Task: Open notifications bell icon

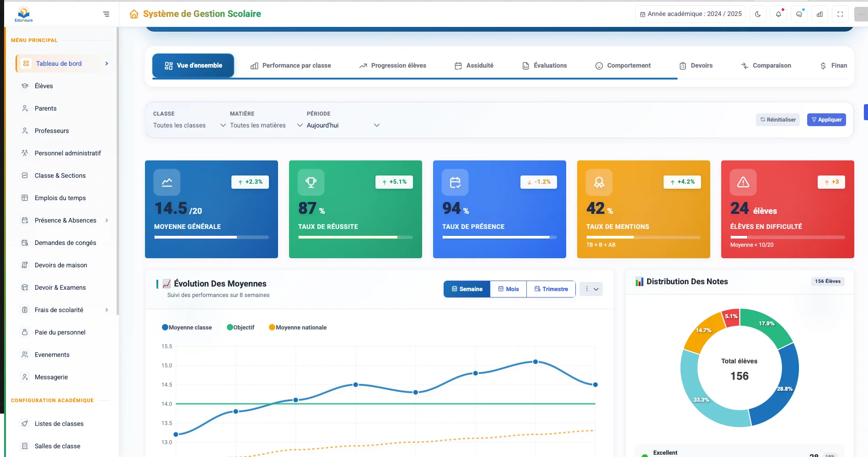Action: pyautogui.click(x=778, y=14)
